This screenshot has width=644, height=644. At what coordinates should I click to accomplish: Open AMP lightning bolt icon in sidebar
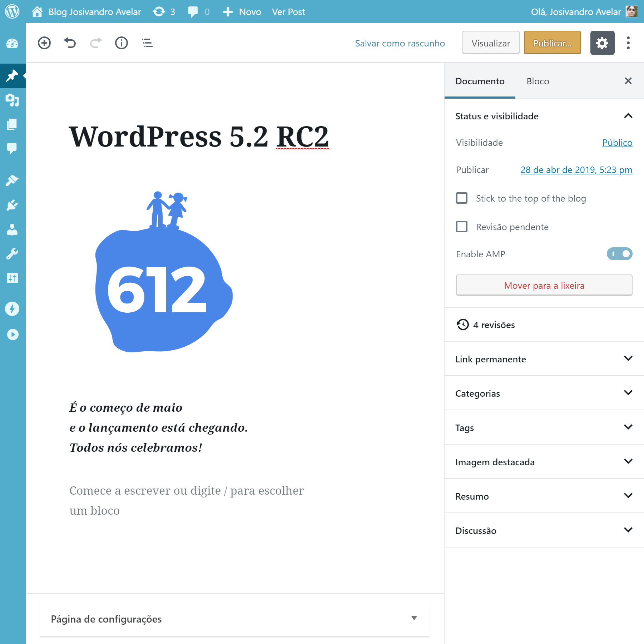[x=12, y=308]
